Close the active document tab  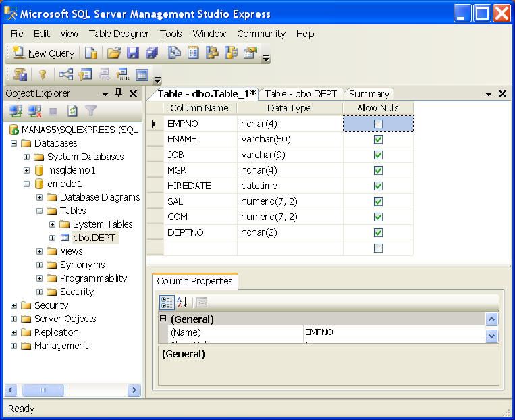tap(502, 94)
